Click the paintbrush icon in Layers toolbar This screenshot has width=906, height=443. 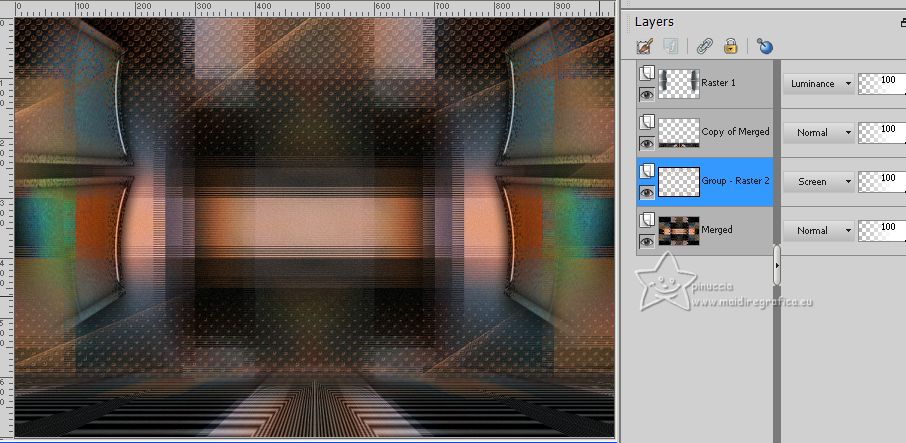tap(644, 46)
